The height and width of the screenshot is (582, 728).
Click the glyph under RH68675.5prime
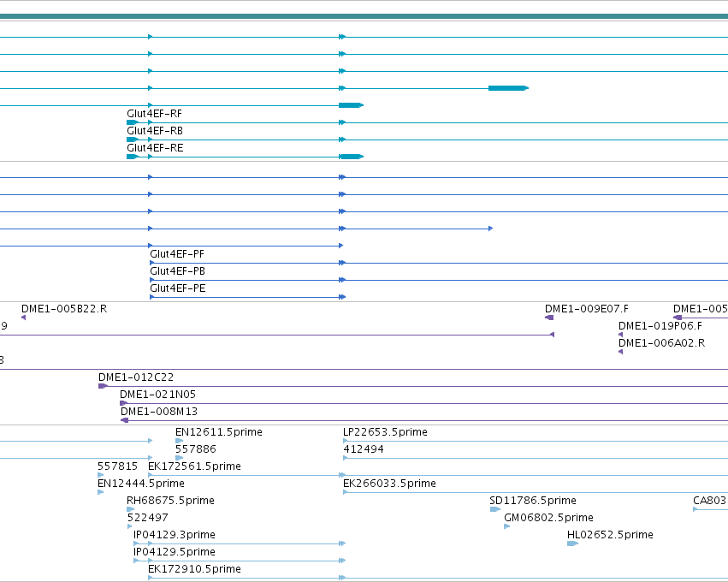tap(131, 509)
